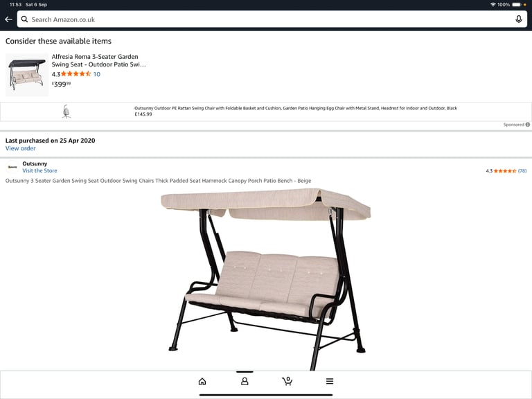Tap the £399.99 price of Alfresia item

tap(61, 84)
